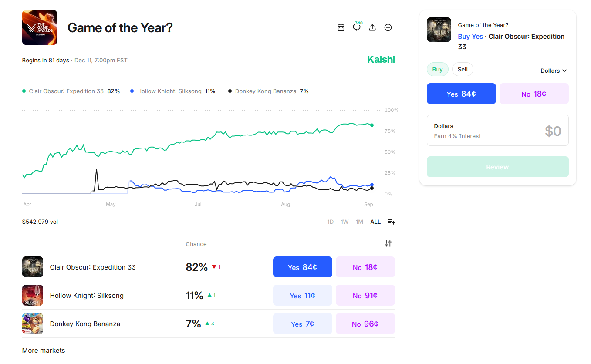
Task: Open the calendar icon in header
Action: tap(341, 27)
